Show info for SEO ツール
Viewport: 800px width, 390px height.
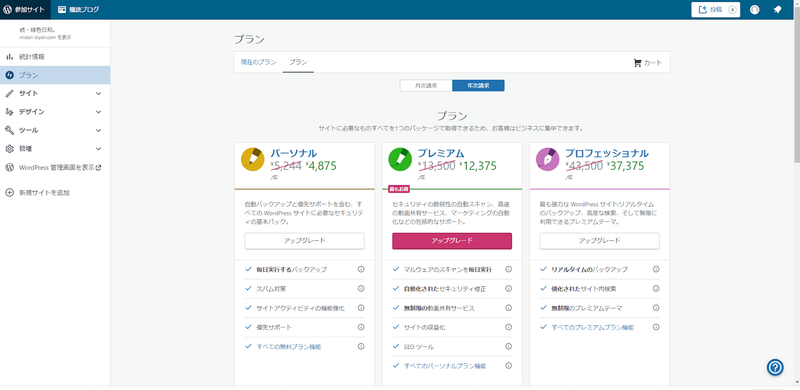[x=508, y=346]
